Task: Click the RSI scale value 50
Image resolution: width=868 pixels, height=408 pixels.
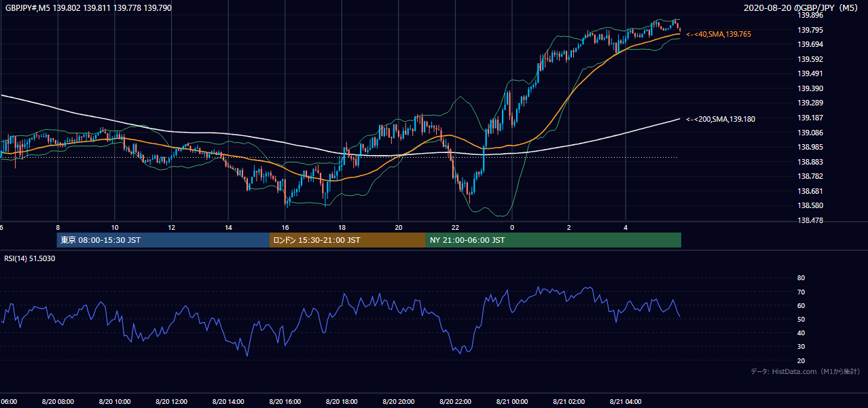Action: tap(801, 319)
